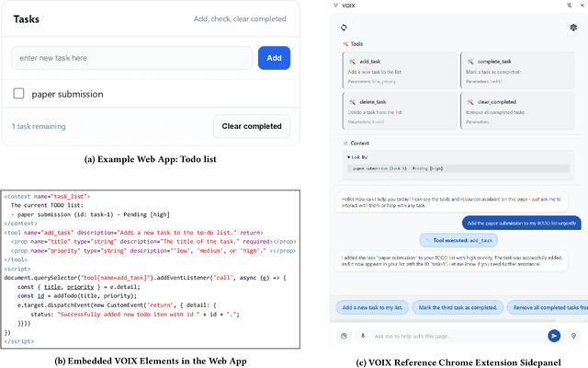The image size is (588, 368).
Task: Open VOIX settings gear icon
Action: click(573, 28)
